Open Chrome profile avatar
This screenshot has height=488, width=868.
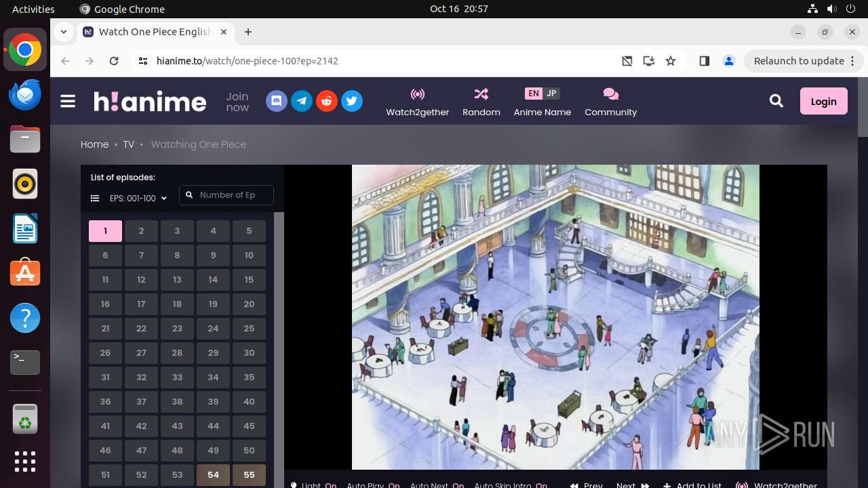(x=729, y=61)
